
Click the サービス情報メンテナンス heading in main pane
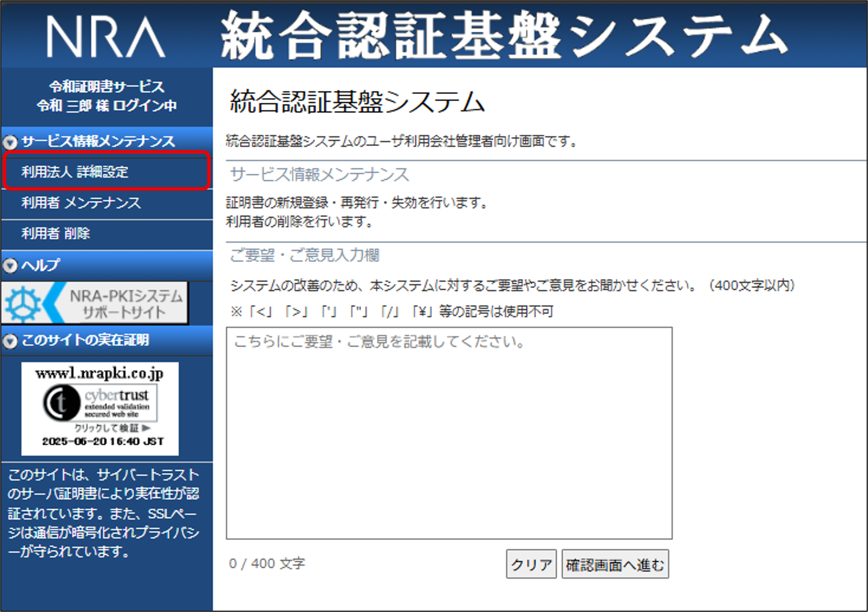click(320, 174)
